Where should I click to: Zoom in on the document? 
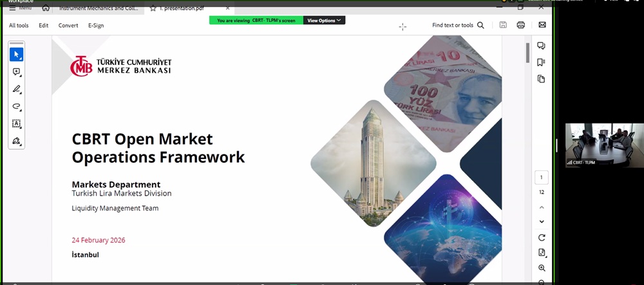click(x=542, y=268)
